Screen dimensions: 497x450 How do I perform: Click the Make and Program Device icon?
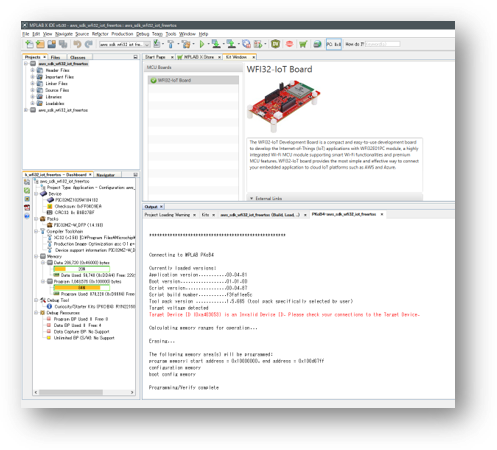pyautogui.click(x=216, y=44)
